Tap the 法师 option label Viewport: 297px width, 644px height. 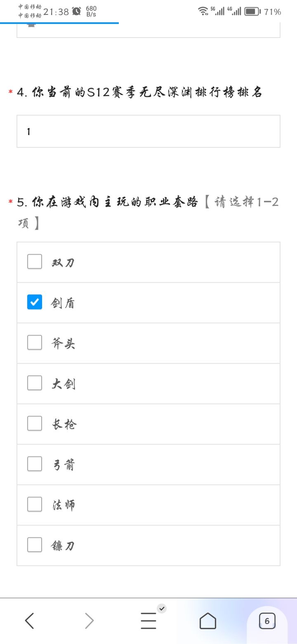(x=64, y=505)
